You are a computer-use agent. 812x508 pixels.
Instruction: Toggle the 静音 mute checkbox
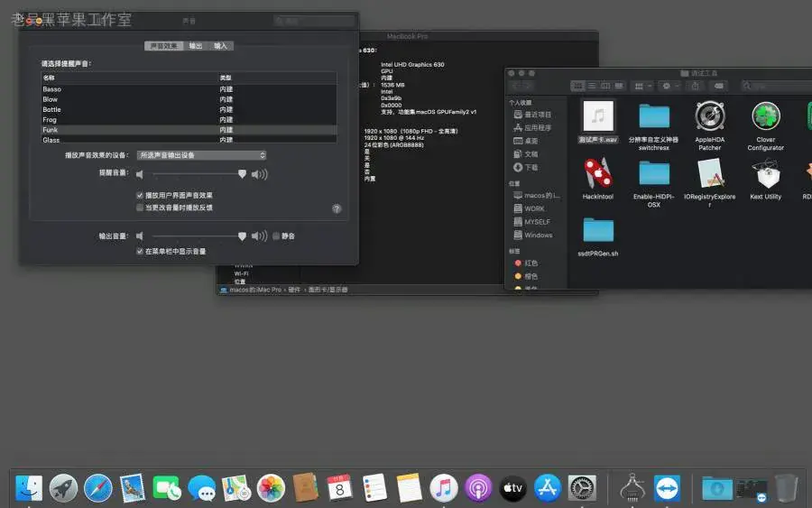pos(277,236)
